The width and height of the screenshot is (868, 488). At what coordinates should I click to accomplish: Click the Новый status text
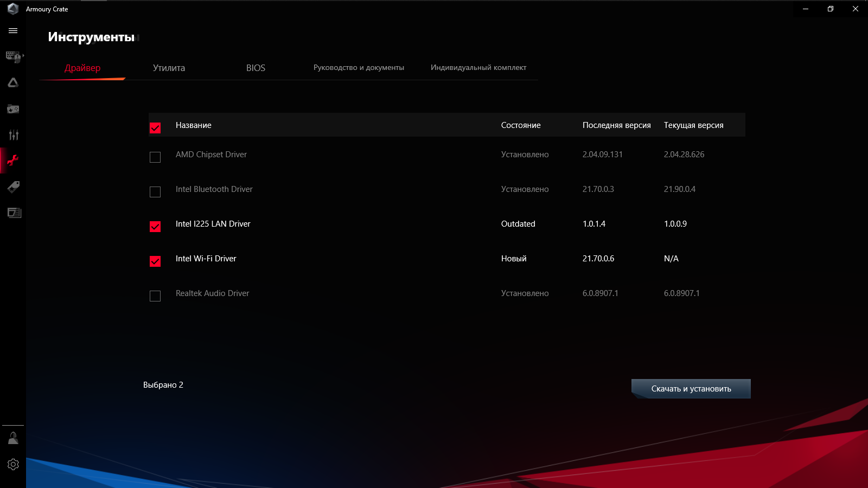click(x=514, y=259)
